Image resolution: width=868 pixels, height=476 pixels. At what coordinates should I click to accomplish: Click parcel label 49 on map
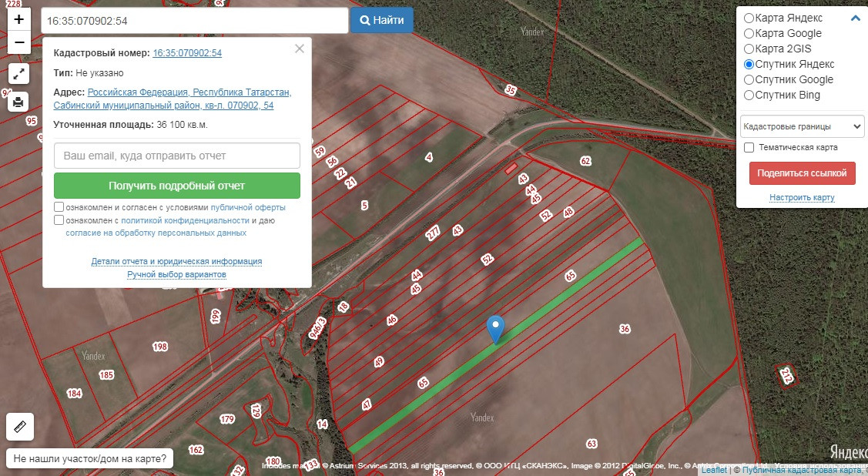point(379,362)
